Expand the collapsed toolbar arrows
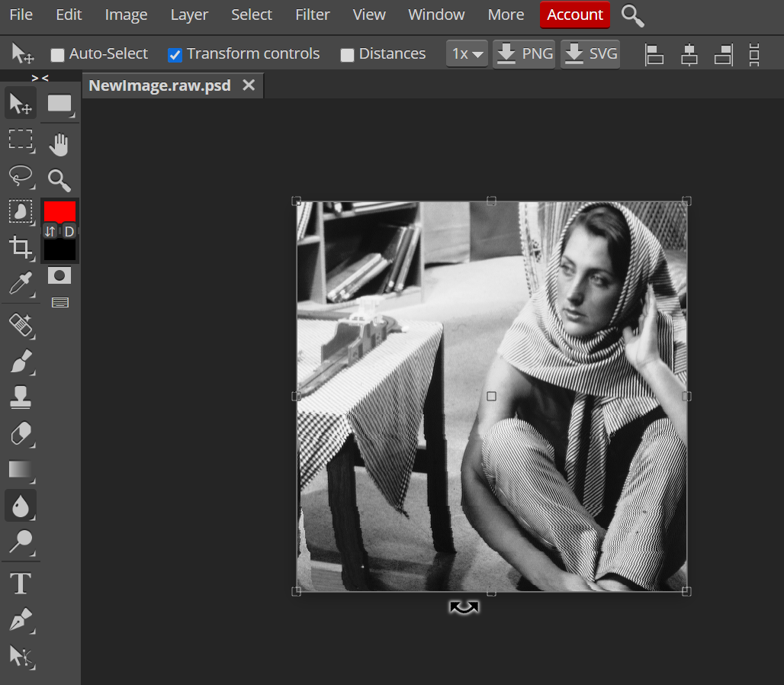The image size is (784, 685). (40, 78)
